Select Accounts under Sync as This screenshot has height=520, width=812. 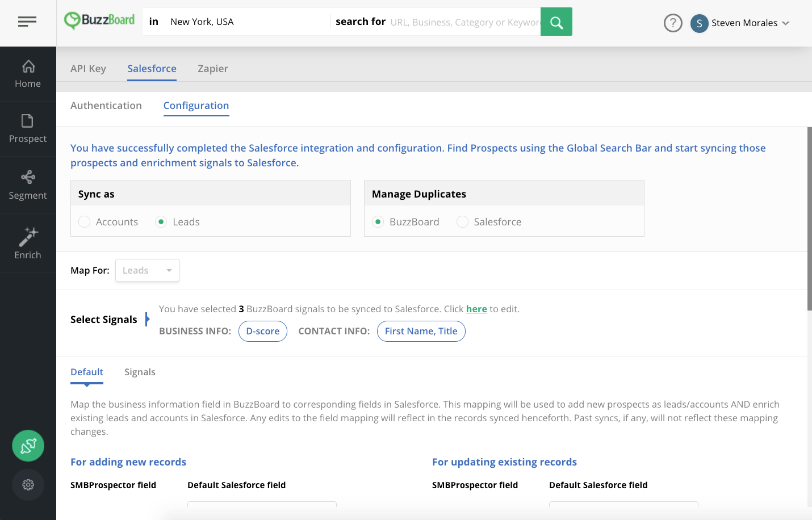pyautogui.click(x=85, y=222)
